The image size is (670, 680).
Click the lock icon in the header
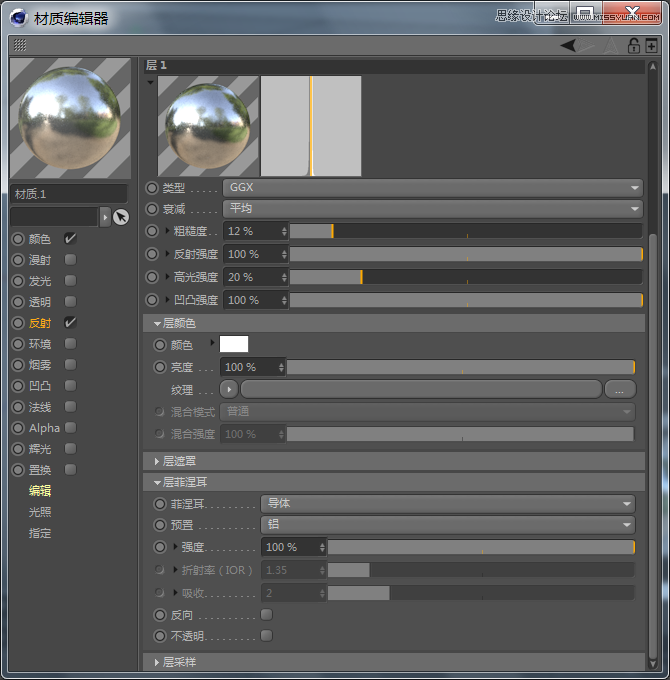633,45
